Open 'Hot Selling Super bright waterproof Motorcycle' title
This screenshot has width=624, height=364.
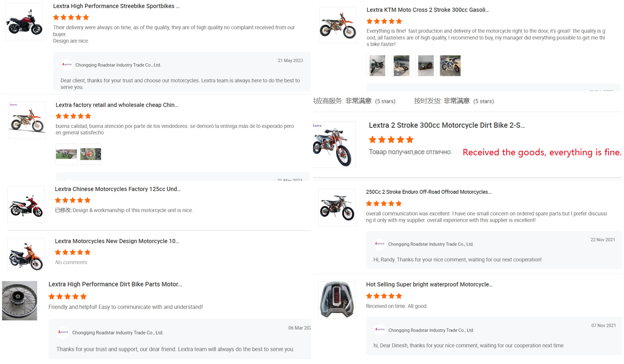pos(429,284)
